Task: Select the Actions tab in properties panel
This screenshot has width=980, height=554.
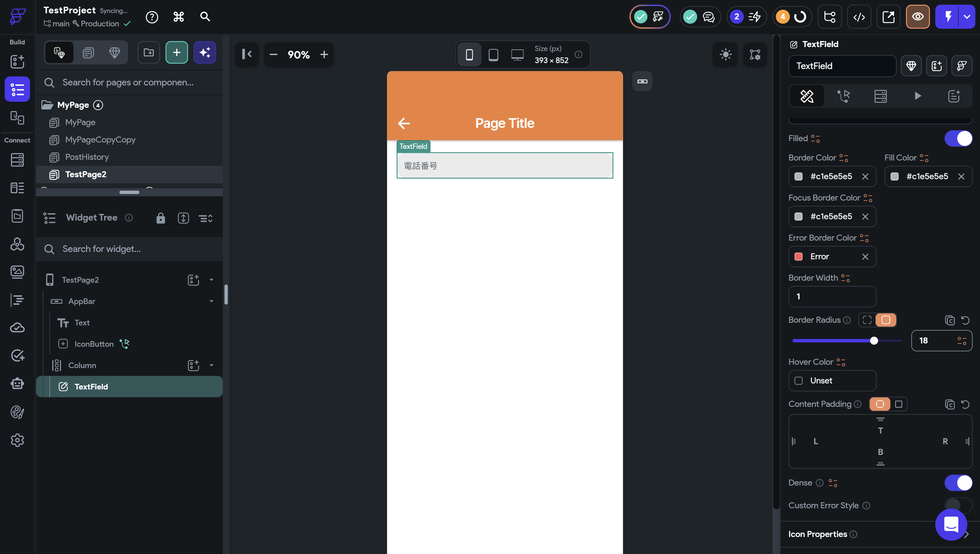Action: [844, 96]
